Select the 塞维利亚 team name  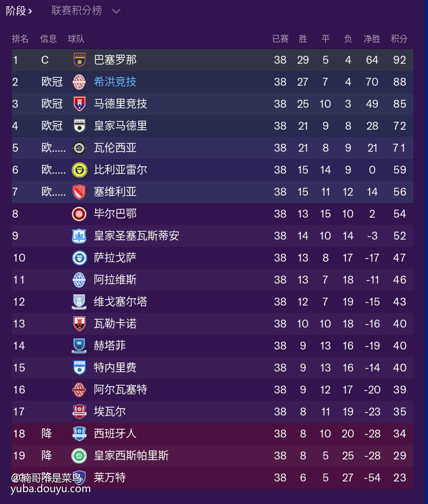pyautogui.click(x=115, y=192)
